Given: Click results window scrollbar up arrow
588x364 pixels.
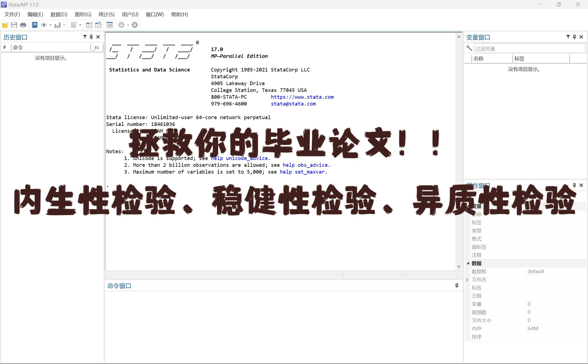Looking at the screenshot, I should point(459,36).
